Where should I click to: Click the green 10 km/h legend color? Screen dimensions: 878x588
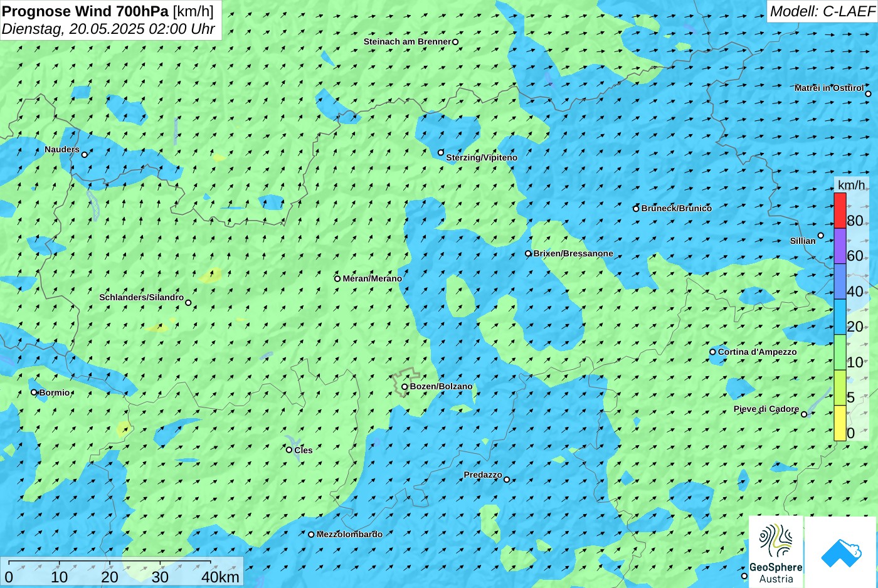pos(840,352)
